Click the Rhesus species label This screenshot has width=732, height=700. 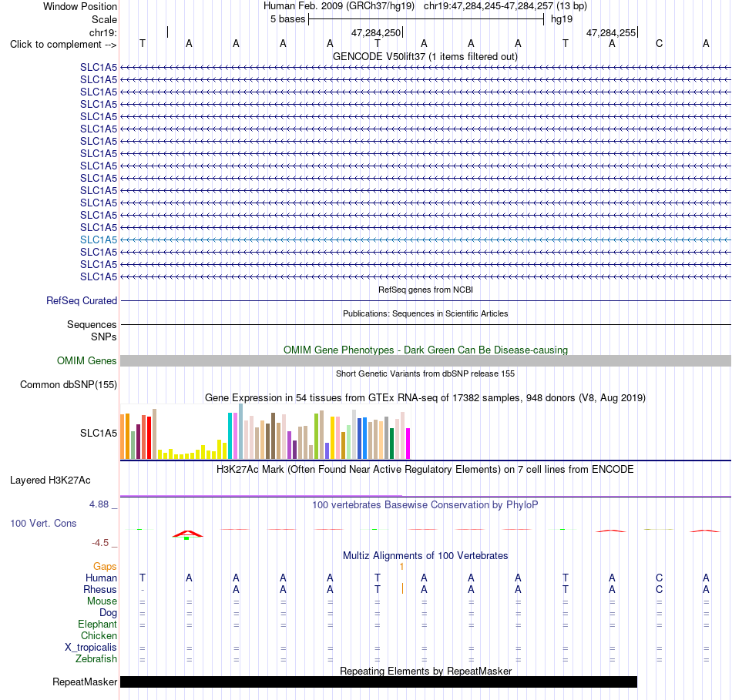click(x=100, y=589)
